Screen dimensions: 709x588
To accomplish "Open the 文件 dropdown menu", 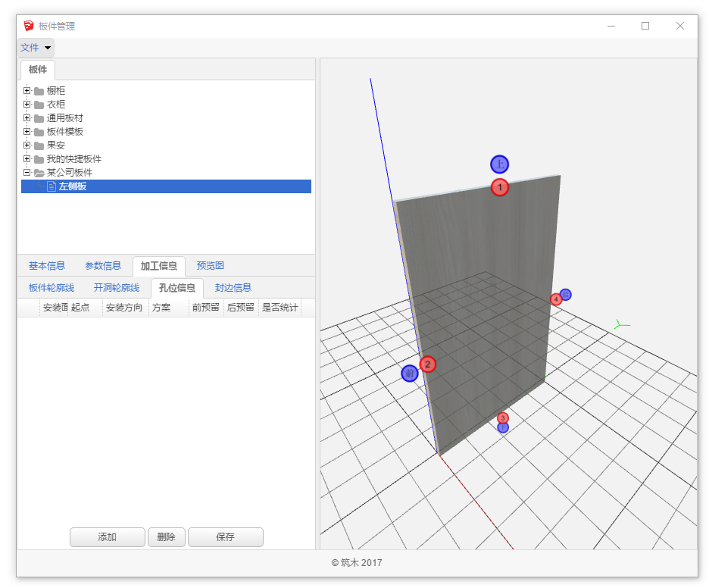I will (36, 48).
